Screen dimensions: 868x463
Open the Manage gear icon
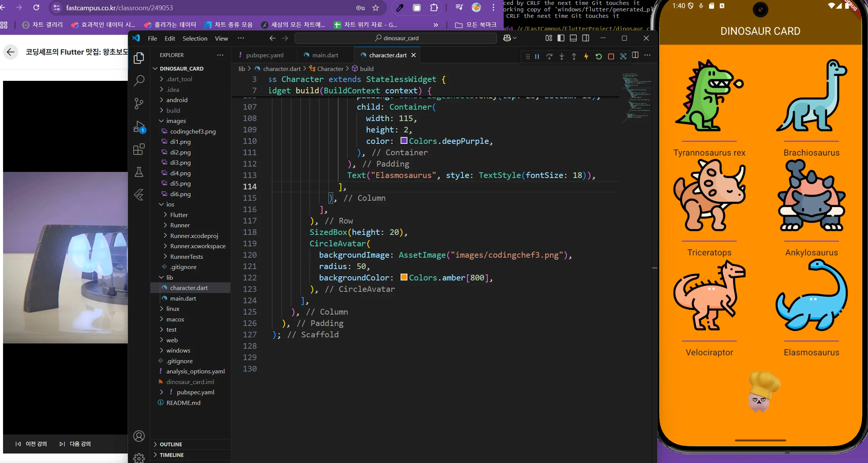[139, 458]
